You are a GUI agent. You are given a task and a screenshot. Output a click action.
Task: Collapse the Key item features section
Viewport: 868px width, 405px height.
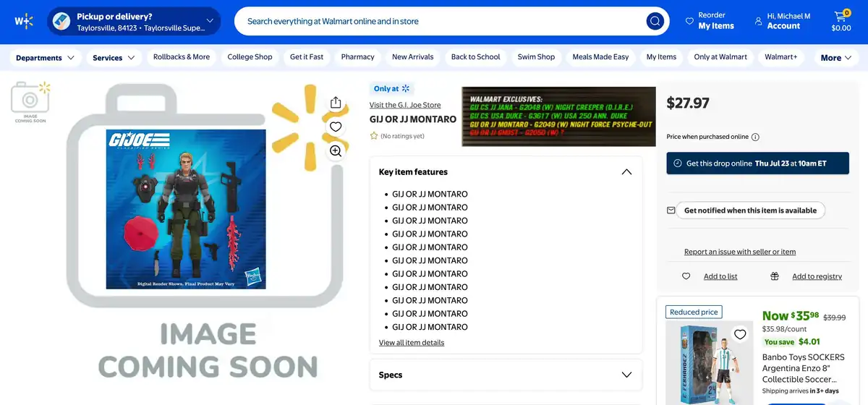[626, 171]
